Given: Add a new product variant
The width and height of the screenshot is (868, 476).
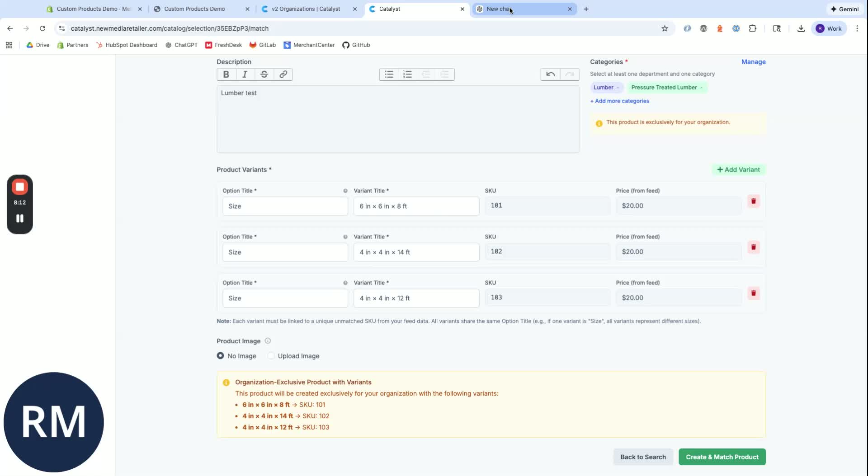Looking at the screenshot, I should coord(738,170).
